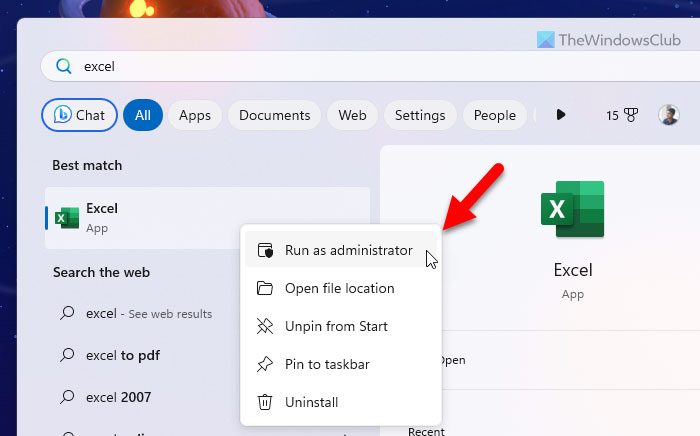700x436 pixels.
Task: Choose Run as administrator from context menu
Action: coord(341,250)
